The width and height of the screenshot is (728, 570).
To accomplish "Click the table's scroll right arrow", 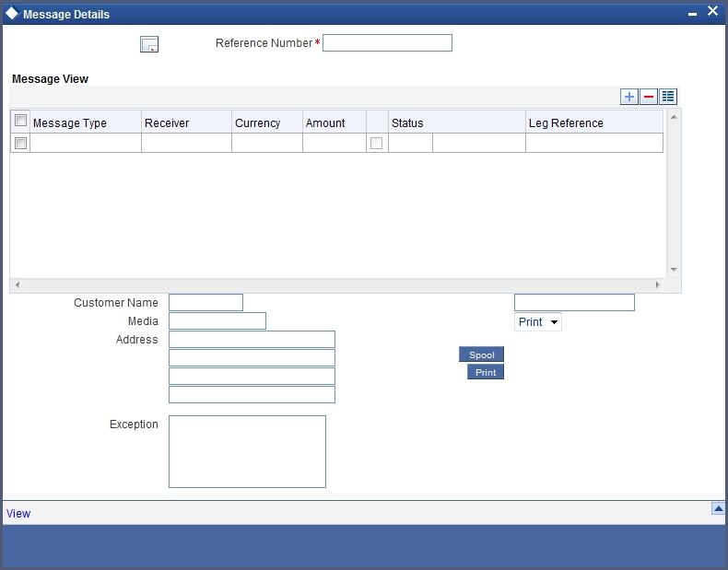I will click(x=657, y=285).
